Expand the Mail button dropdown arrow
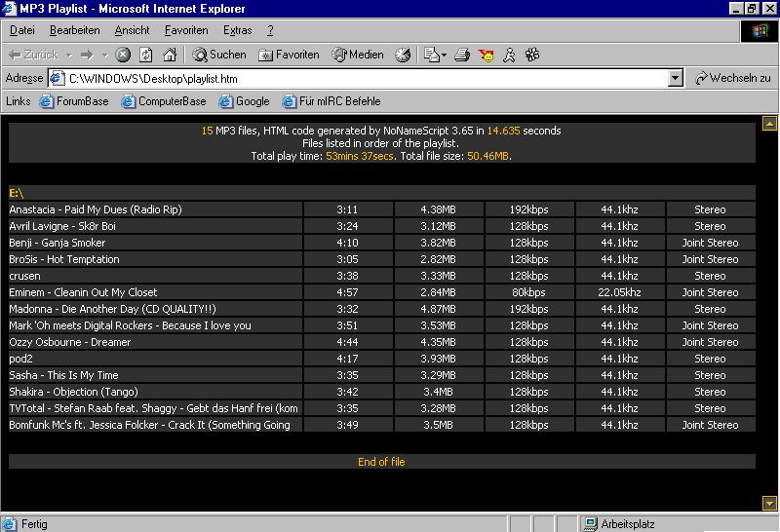The width and height of the screenshot is (780, 532). pos(444,55)
